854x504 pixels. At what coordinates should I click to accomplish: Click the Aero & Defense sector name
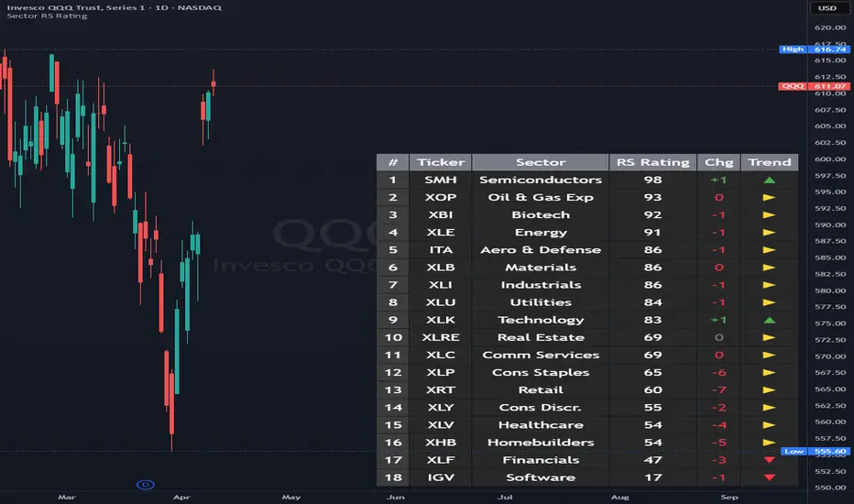[x=541, y=249]
